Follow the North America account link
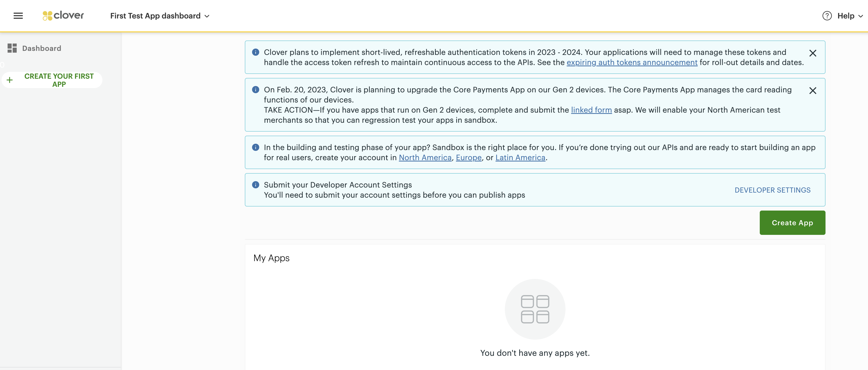 click(425, 157)
